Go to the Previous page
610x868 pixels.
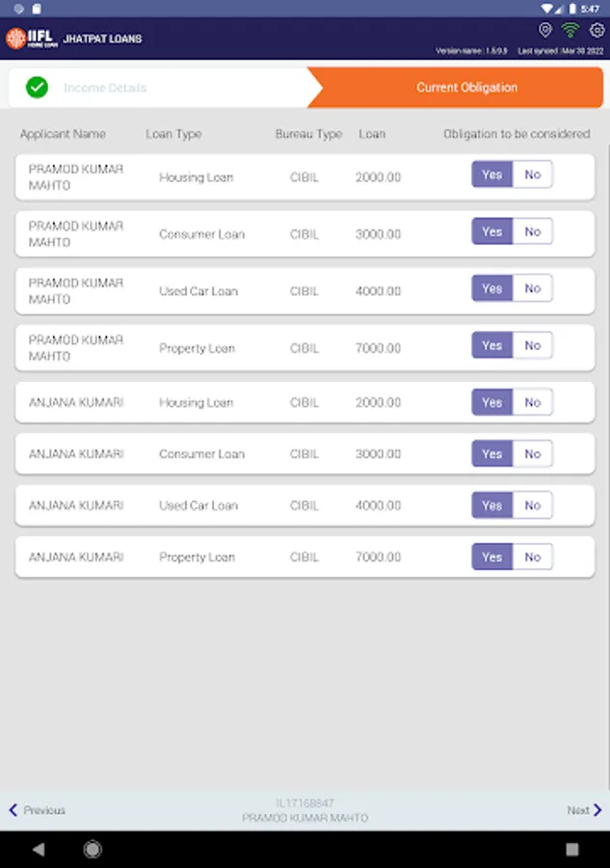37,810
